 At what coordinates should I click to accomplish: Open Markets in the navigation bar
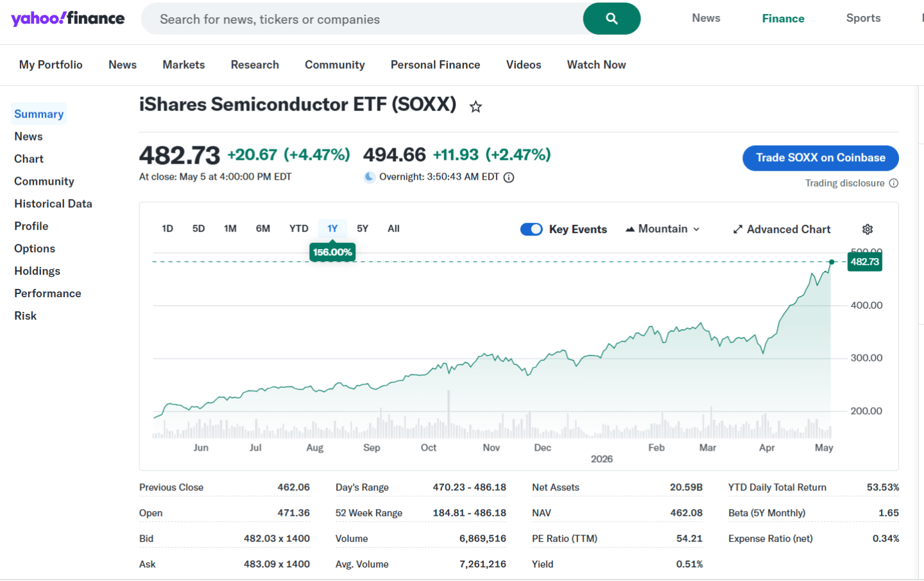tap(184, 65)
